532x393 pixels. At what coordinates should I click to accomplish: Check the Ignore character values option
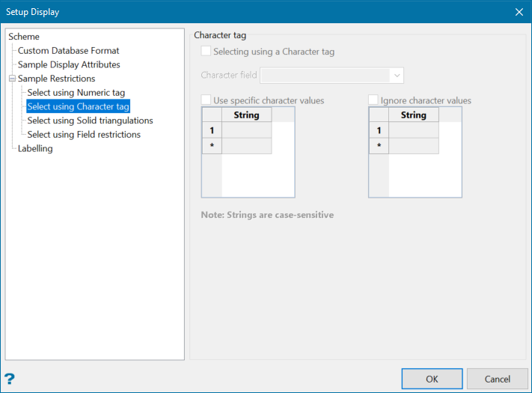(373, 100)
